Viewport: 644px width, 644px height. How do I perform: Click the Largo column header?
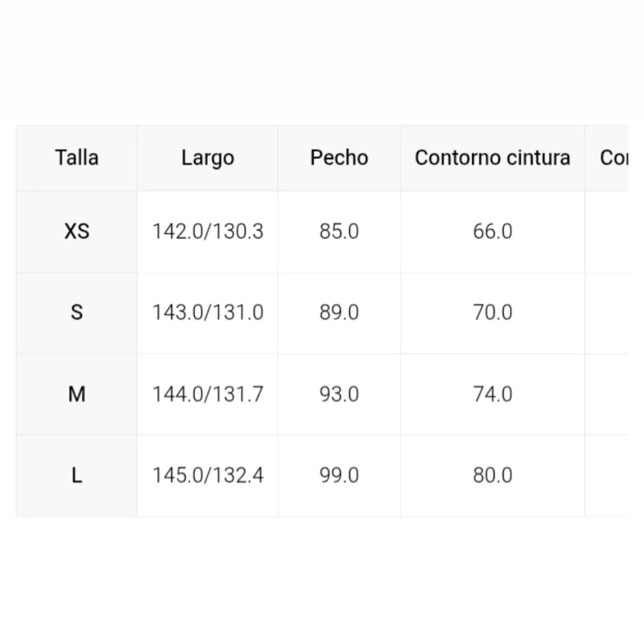(x=208, y=158)
